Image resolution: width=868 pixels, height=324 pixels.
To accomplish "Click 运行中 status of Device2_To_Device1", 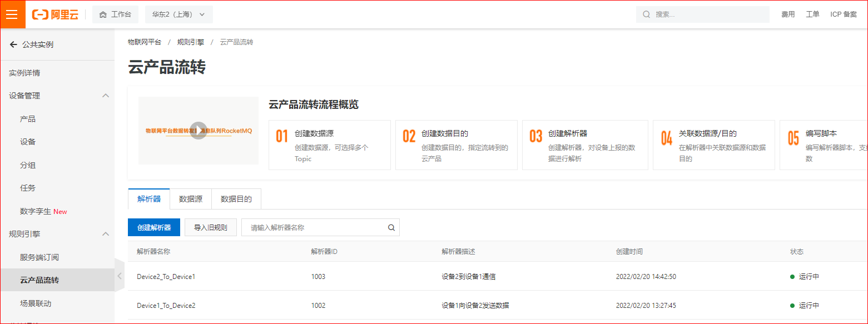I will click(805, 276).
